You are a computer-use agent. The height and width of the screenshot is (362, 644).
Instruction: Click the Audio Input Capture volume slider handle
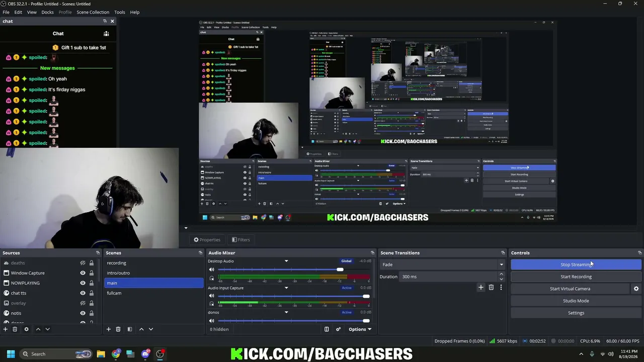point(366,296)
